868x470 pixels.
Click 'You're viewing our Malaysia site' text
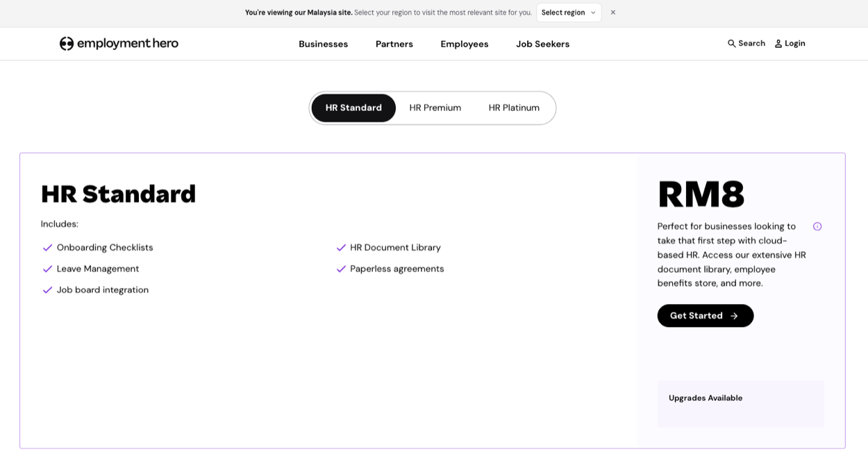click(x=299, y=12)
